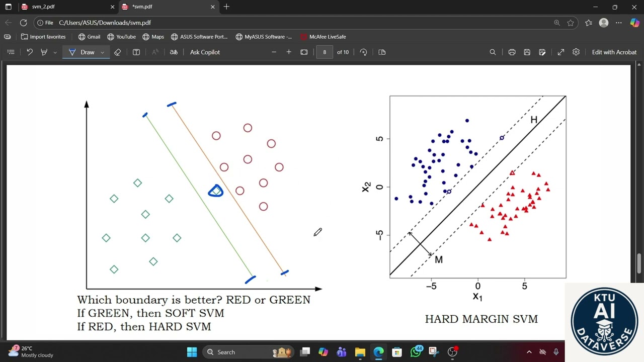This screenshot has width=644, height=362.
Task: Open the Gmail bookmark
Action: tap(89, 37)
